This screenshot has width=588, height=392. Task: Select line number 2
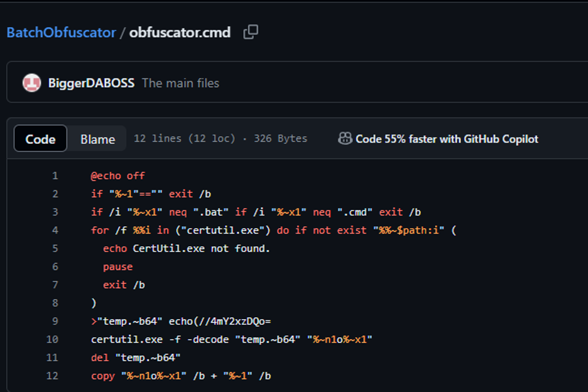coord(55,194)
